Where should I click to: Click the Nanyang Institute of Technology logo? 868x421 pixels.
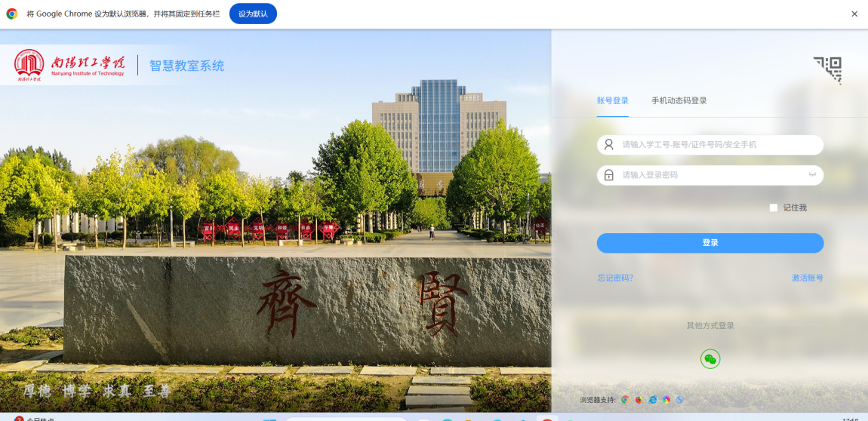click(69, 65)
